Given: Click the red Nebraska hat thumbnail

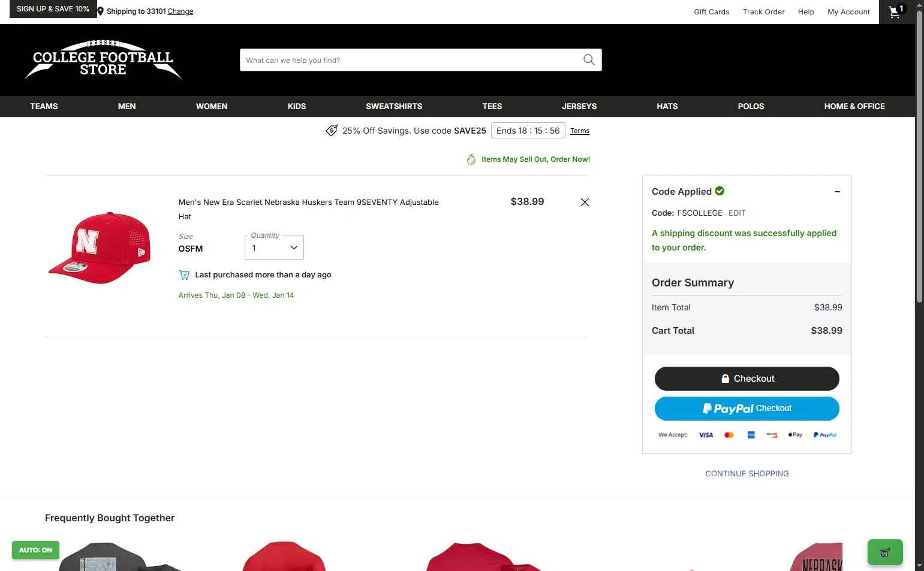Looking at the screenshot, I should [x=100, y=247].
